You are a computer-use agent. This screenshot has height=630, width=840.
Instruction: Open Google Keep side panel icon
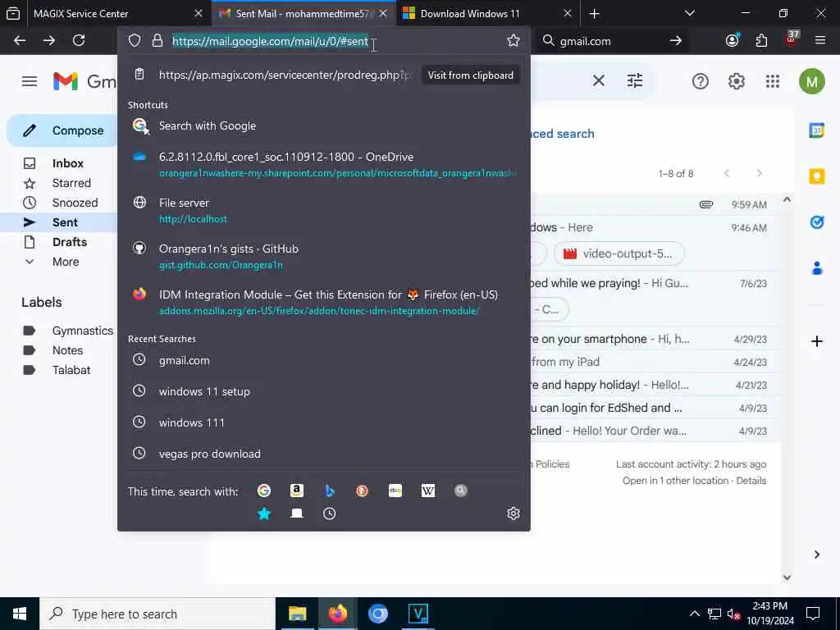tap(816, 176)
